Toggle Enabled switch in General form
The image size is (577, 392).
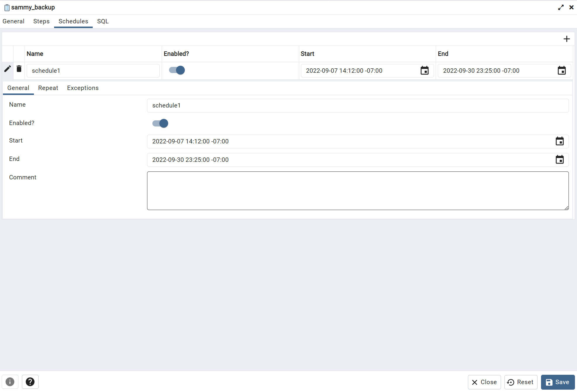(160, 123)
